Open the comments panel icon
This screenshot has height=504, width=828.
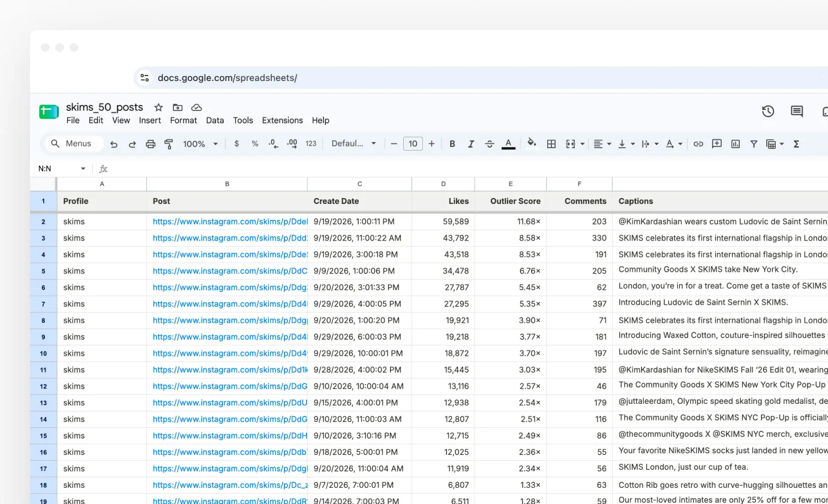tap(797, 111)
